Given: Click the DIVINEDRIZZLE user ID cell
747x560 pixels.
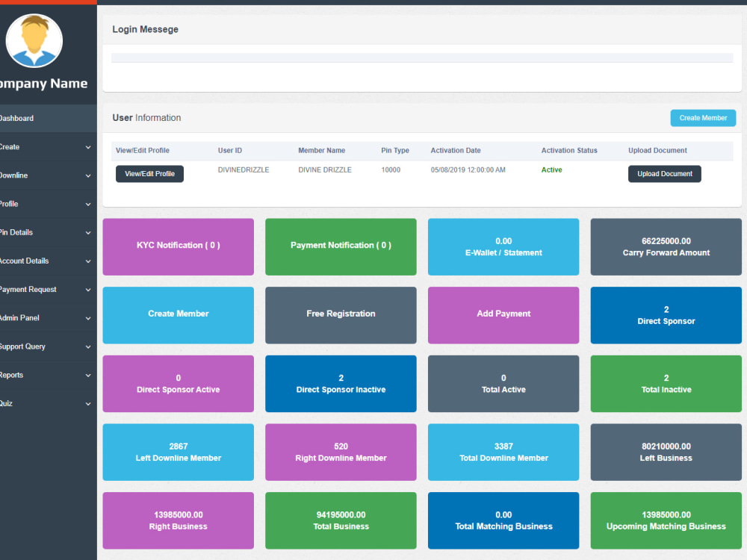Looking at the screenshot, I should (x=244, y=169).
